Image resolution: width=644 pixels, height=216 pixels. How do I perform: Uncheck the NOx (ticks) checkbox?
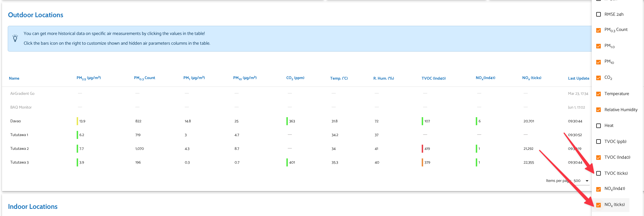click(599, 205)
